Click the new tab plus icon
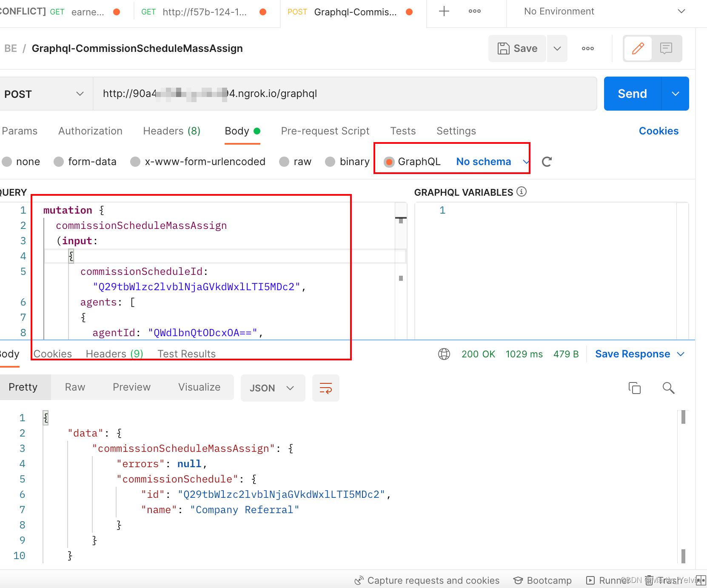The width and height of the screenshot is (707, 588). tap(444, 11)
